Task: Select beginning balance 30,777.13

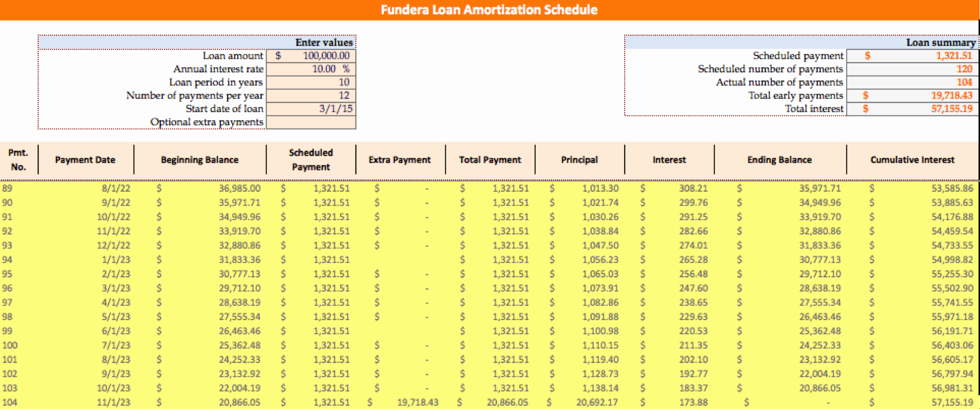Action: (x=240, y=274)
